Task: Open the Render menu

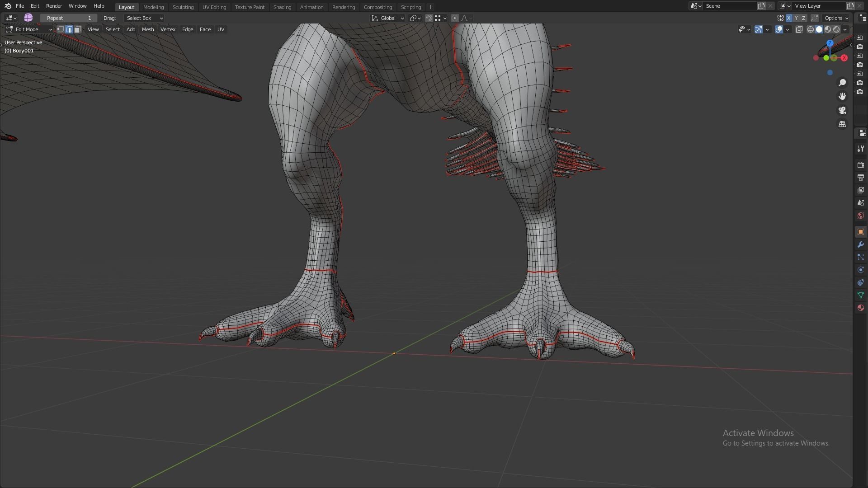Action: pyautogui.click(x=54, y=6)
